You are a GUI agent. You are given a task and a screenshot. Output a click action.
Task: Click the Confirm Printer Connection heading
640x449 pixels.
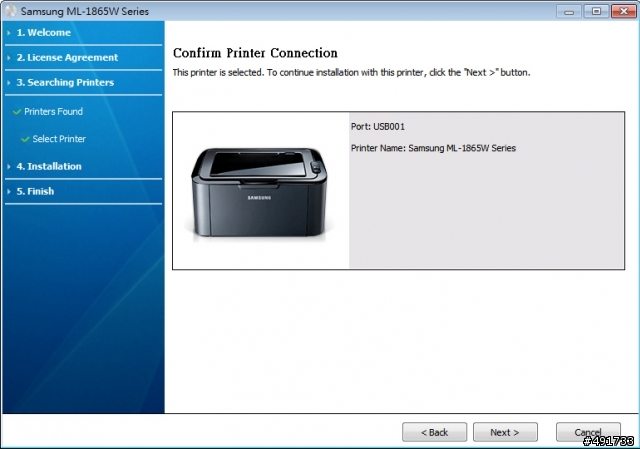tap(255, 53)
